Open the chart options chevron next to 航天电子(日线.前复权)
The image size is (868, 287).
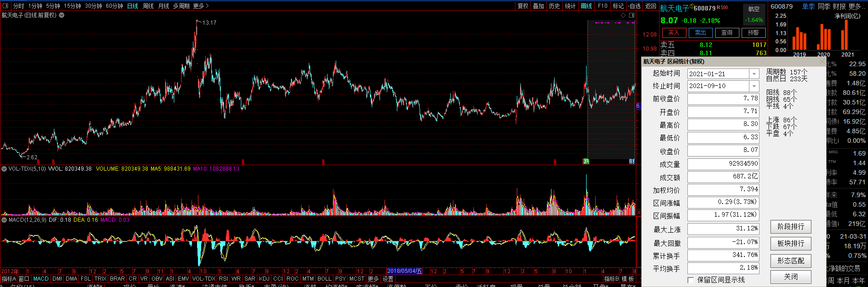coord(62,15)
